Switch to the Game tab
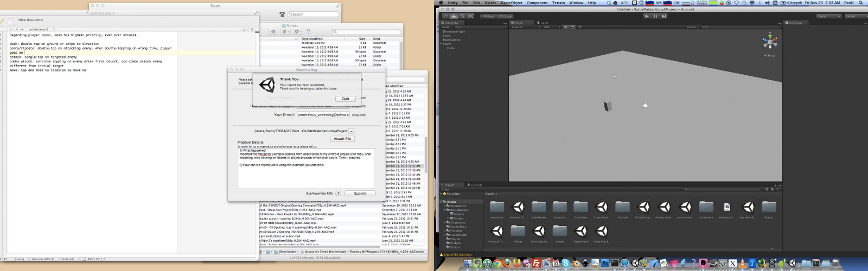Screen dimensions: 868x271 [544, 23]
